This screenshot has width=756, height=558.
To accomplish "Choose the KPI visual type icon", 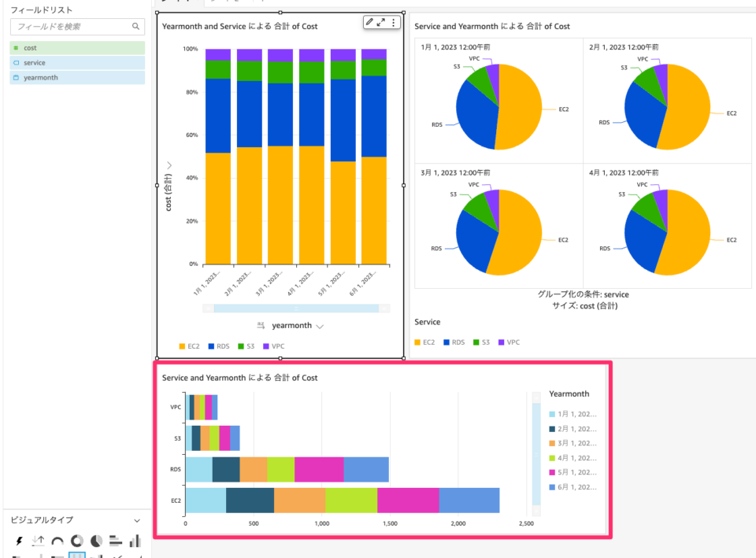I will pos(39,541).
